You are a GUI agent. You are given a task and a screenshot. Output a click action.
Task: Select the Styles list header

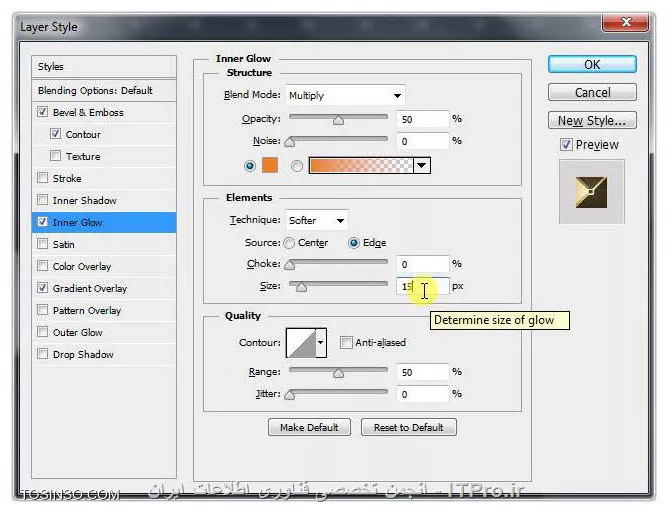[104, 66]
